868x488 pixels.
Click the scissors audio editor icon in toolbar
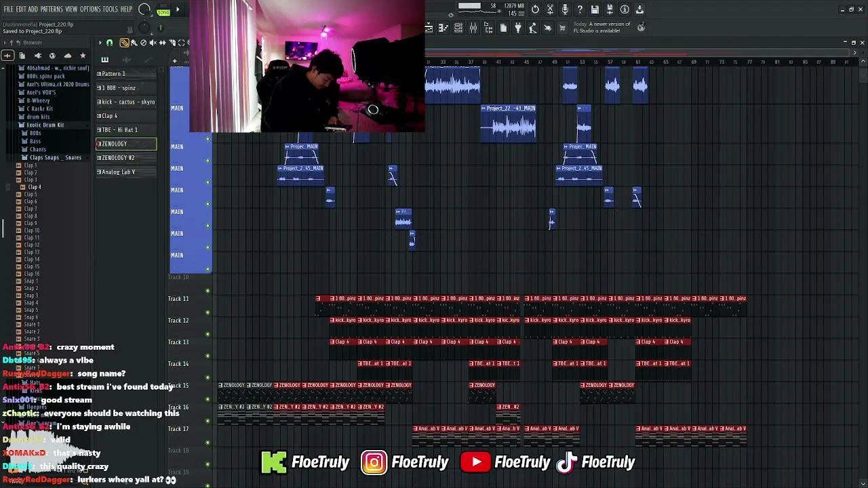[550, 9]
